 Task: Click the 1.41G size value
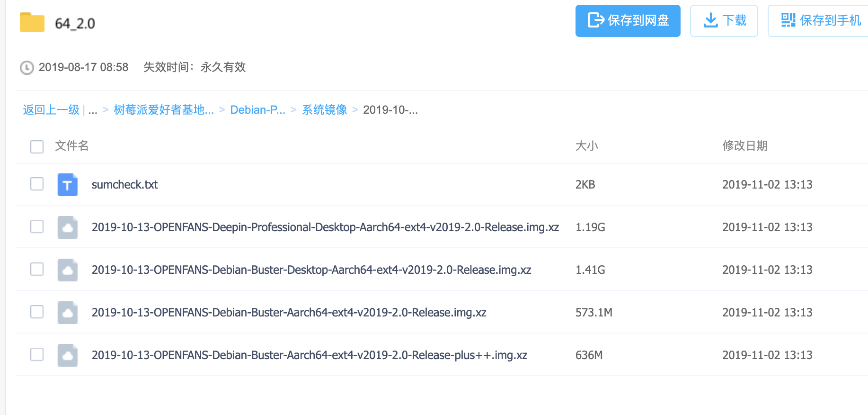pyautogui.click(x=590, y=270)
